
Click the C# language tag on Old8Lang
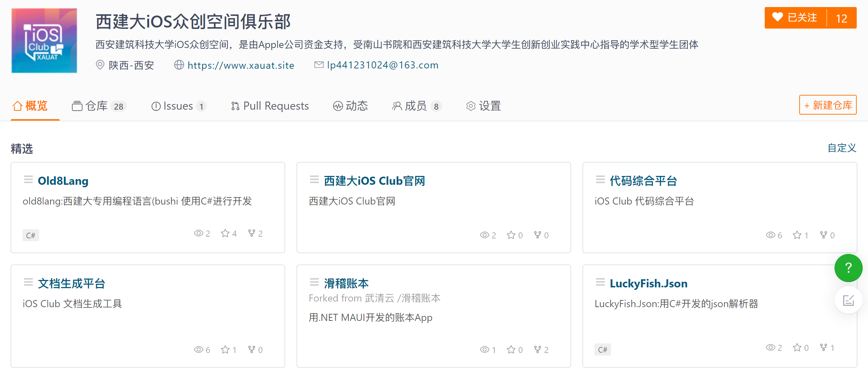coord(31,235)
